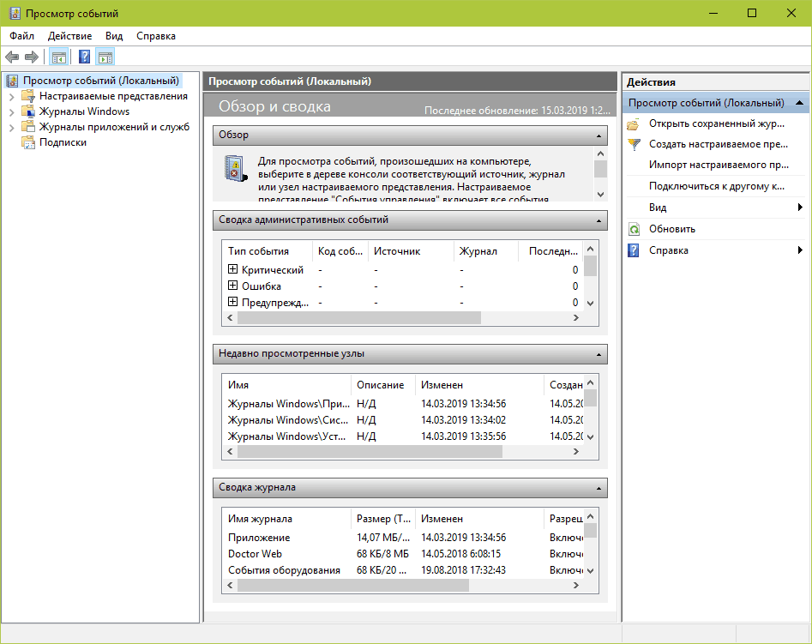Expand the Ошибка event type row
Viewport: 812px width, 644px height.
[232, 286]
